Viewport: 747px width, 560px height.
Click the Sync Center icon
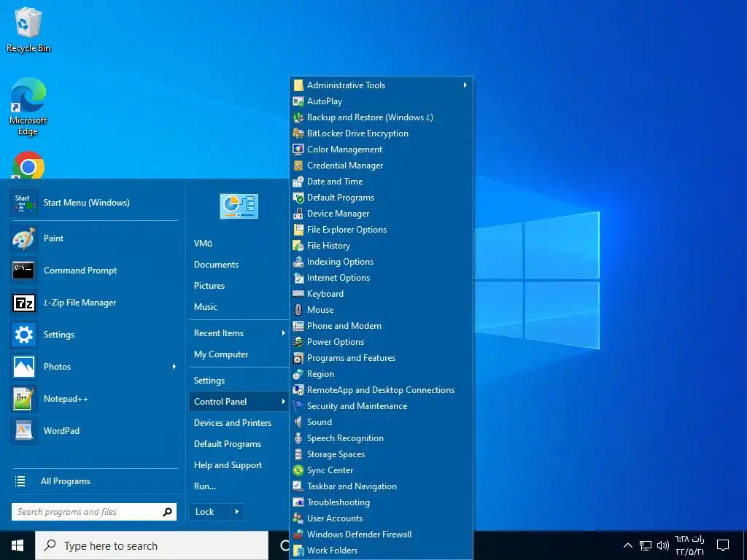(298, 470)
